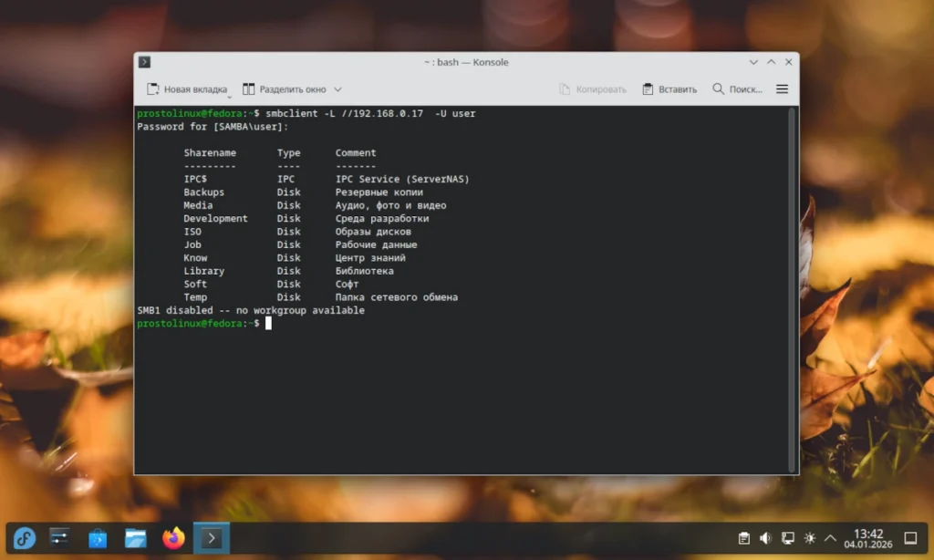Click the 'Папка сетевого обмена' comment text
The image size is (934, 560).
[397, 297]
